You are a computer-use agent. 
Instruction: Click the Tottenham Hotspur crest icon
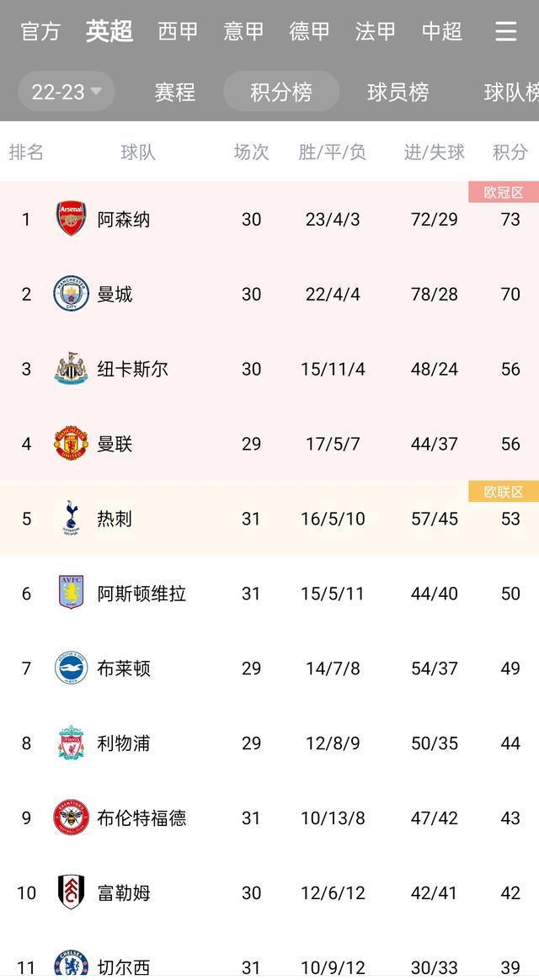pyautogui.click(x=72, y=519)
